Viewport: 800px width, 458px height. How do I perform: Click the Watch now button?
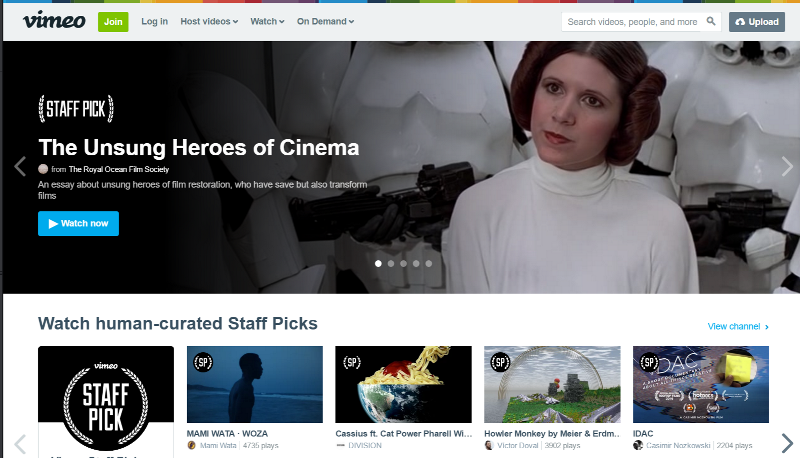tap(79, 223)
